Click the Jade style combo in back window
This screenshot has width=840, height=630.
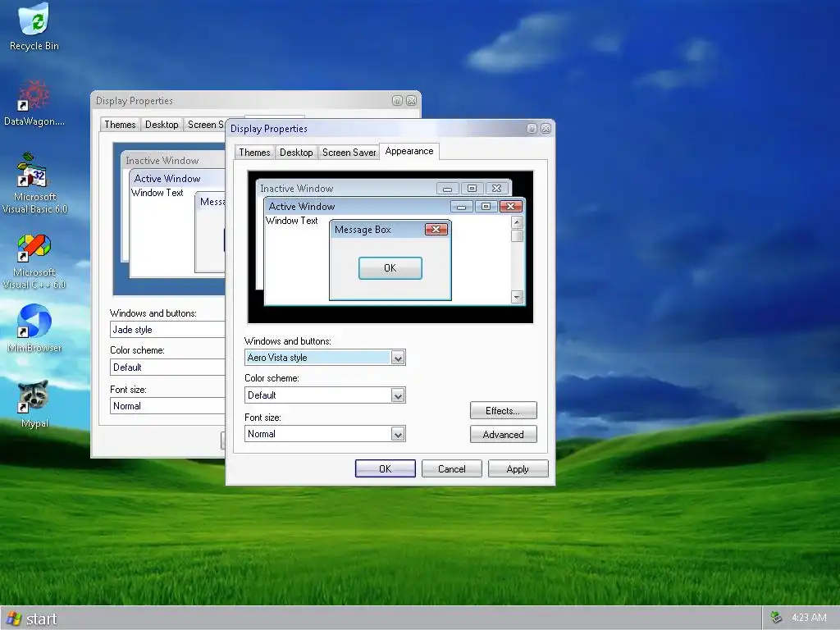167,330
